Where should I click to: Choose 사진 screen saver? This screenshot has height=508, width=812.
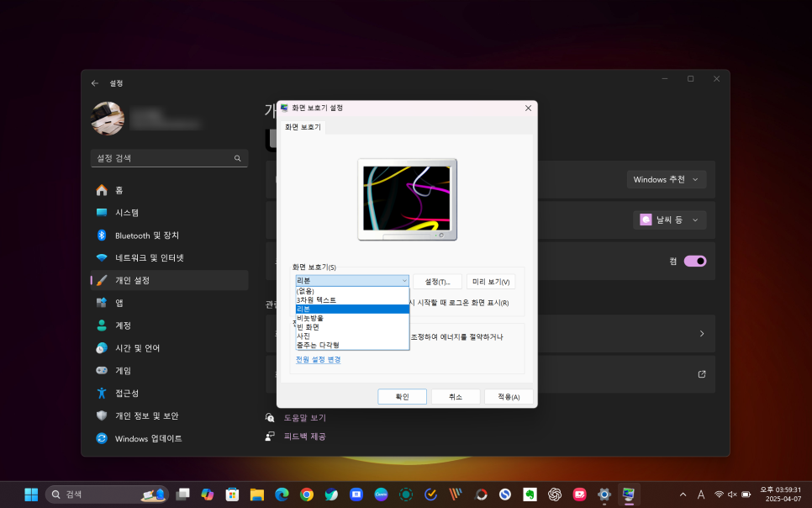tap(352, 336)
